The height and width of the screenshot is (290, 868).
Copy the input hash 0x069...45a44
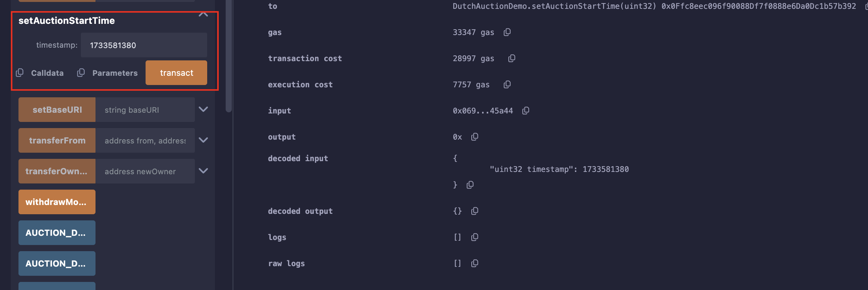[526, 111]
